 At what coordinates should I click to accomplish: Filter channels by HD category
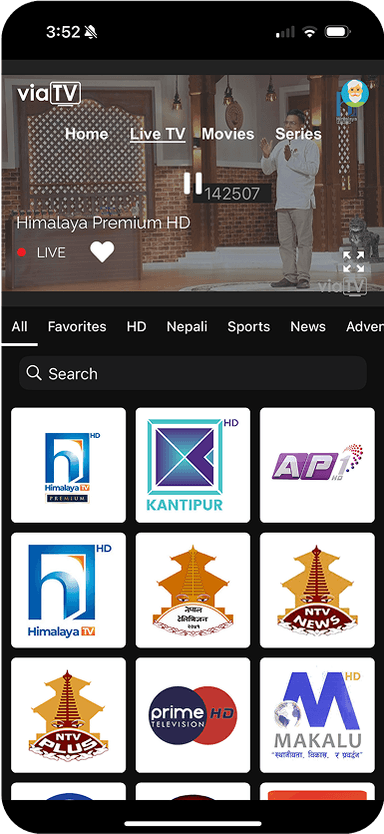tap(136, 327)
